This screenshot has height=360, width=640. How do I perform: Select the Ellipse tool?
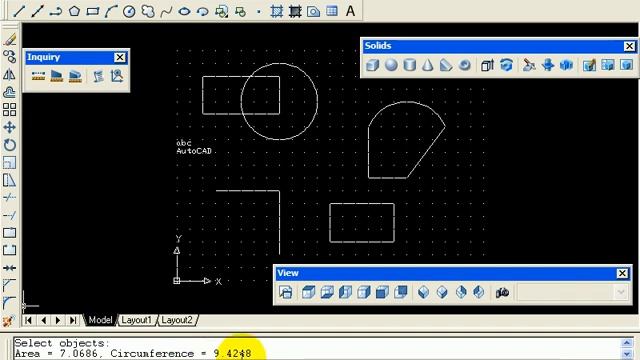184,11
